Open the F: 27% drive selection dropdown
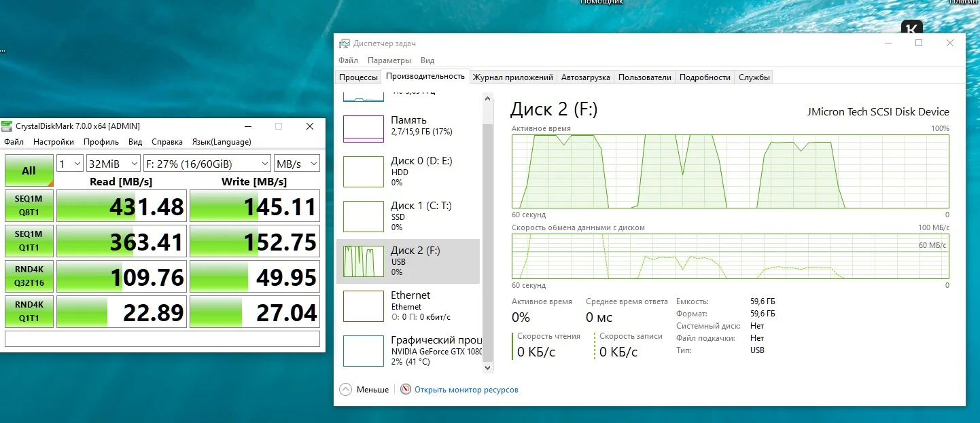Image resolution: width=980 pixels, height=423 pixels. pyautogui.click(x=207, y=164)
